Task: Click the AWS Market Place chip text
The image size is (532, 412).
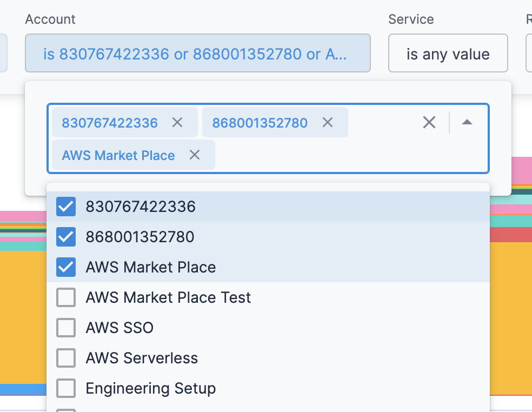Action: (x=118, y=155)
